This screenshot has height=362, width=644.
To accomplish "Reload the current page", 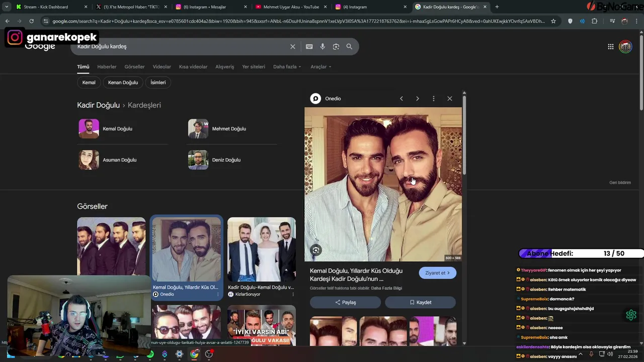I will tap(31, 21).
